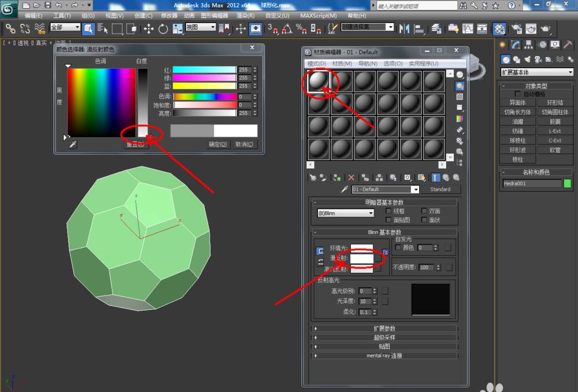
Task: Enable the 线框 wire checkbox
Action: coord(388,211)
